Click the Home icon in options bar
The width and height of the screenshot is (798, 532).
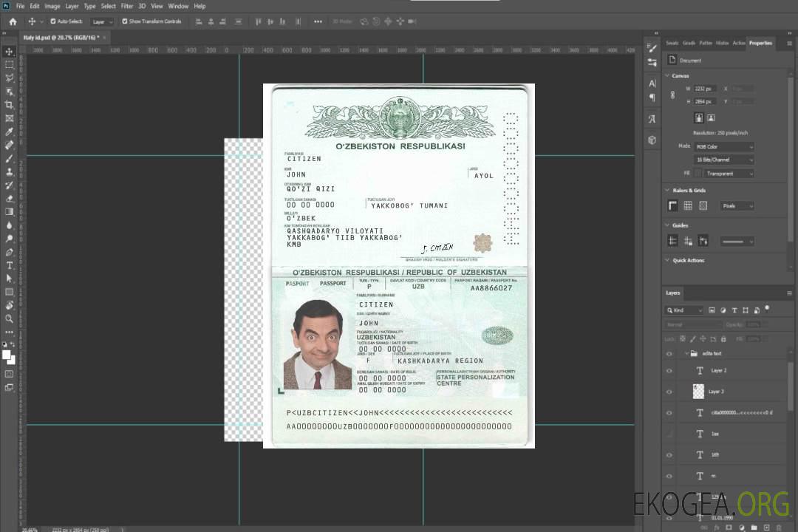13,21
